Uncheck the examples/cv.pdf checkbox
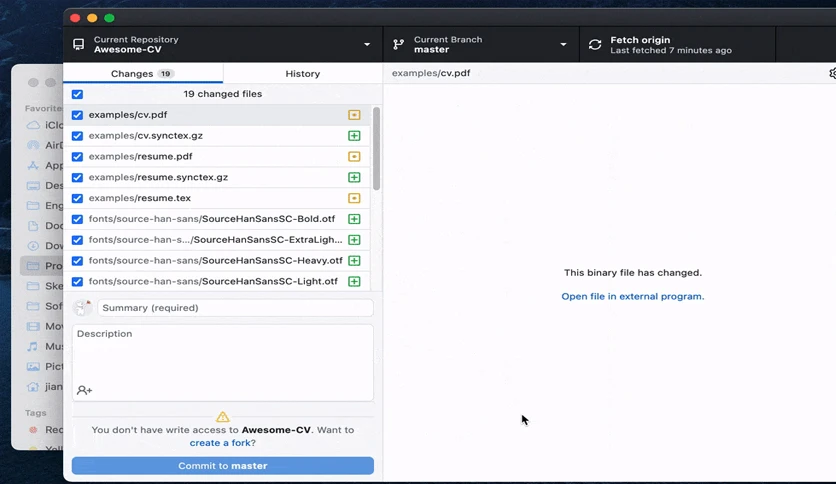 point(77,115)
